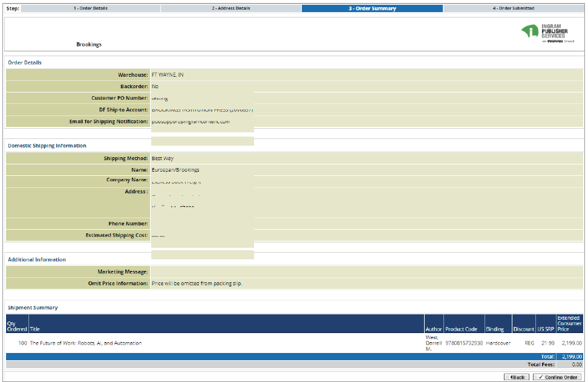Click the Estimated Shipping Cost label
Screen dimensions: 588x382
[117, 235]
